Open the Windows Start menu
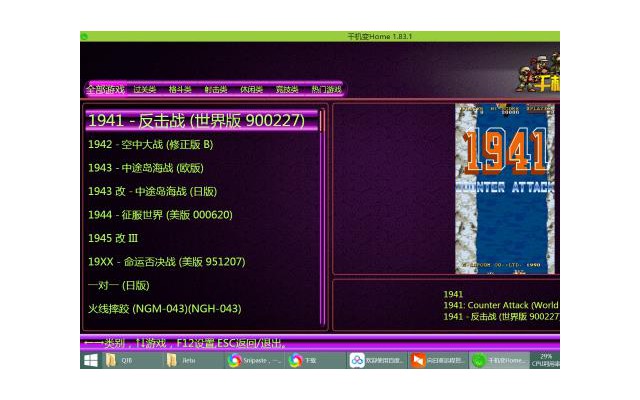Screen dimensions: 640x400 pos(91,360)
